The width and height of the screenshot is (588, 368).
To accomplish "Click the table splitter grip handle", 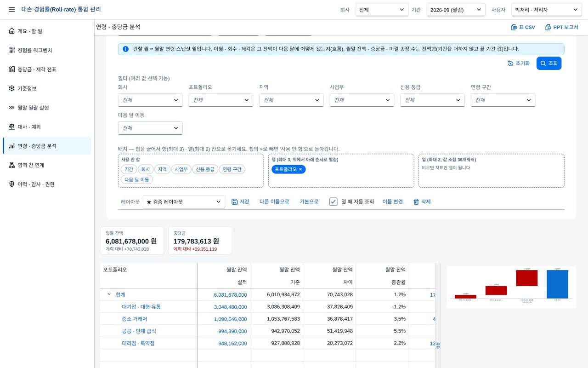I will pos(438,345).
